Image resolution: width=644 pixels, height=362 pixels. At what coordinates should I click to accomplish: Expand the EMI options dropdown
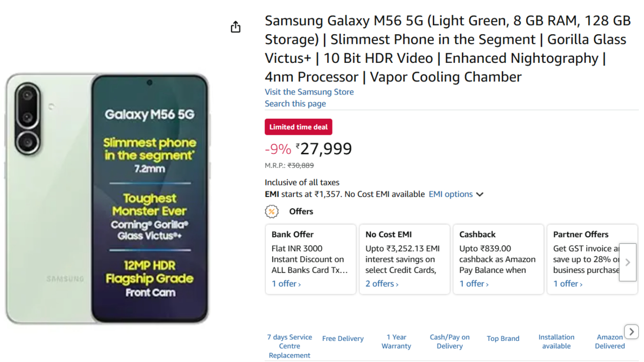[456, 194]
